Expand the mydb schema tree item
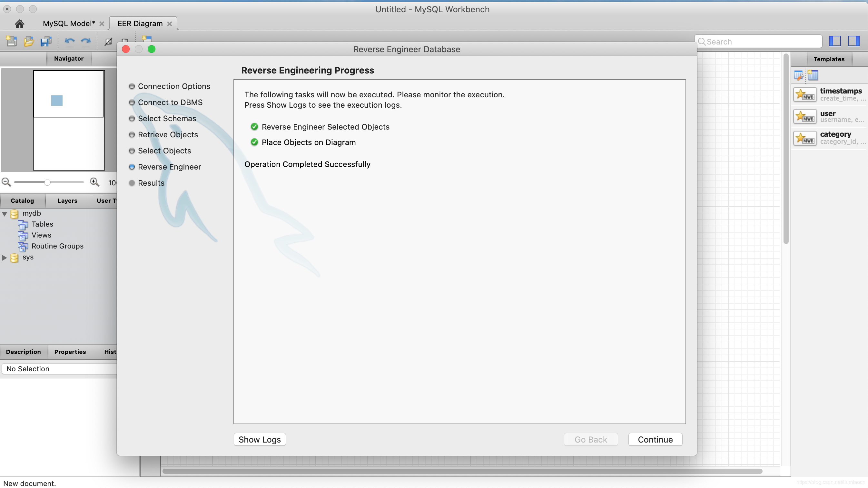The height and width of the screenshot is (488, 868). click(4, 213)
